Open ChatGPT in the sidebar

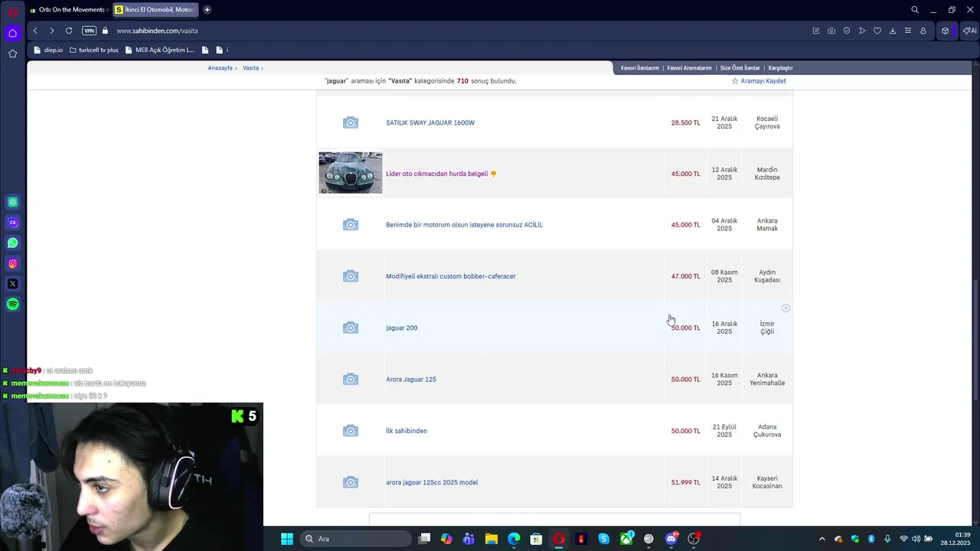coord(12,202)
